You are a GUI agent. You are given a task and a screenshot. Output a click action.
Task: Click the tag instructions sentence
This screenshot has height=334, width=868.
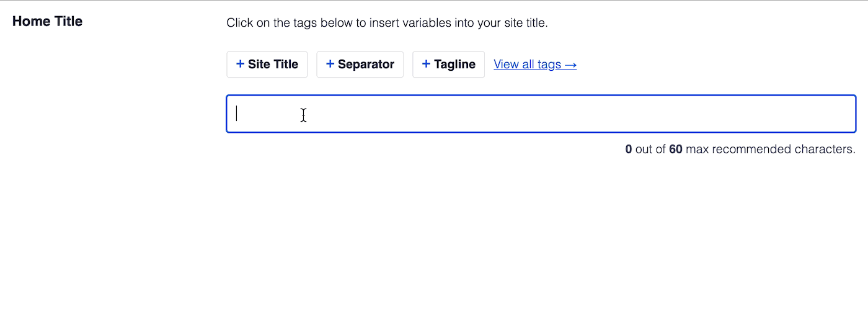coord(387,24)
